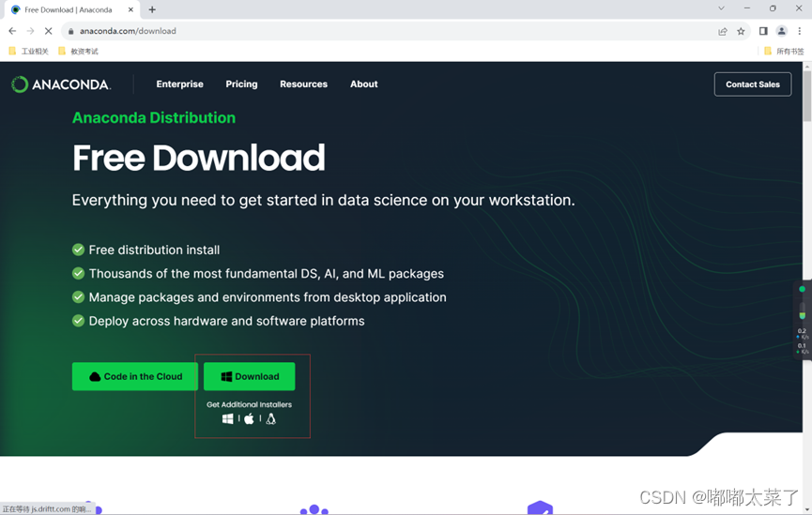Click Free distribution install text
This screenshot has height=515, width=812.
tap(154, 250)
